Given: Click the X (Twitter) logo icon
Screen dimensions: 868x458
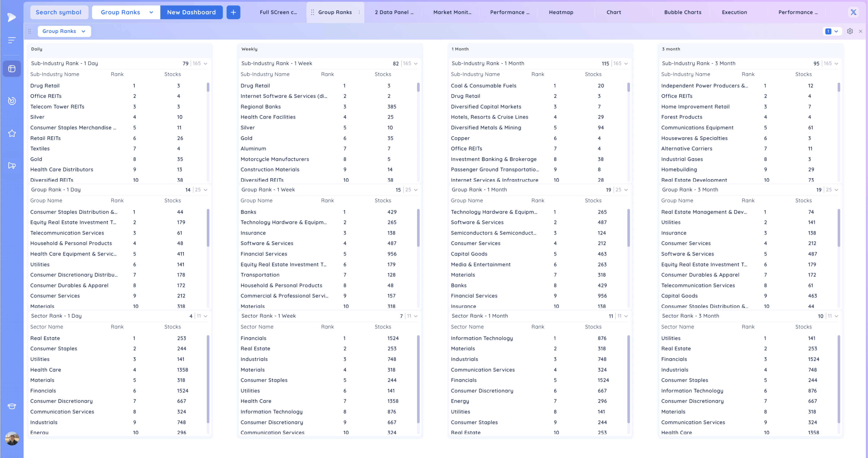Looking at the screenshot, I should point(853,12).
